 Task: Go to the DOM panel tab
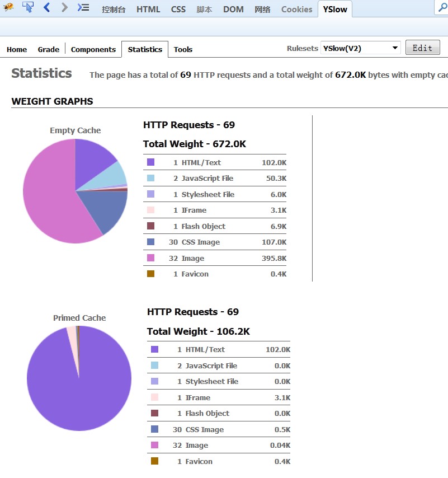[233, 10]
